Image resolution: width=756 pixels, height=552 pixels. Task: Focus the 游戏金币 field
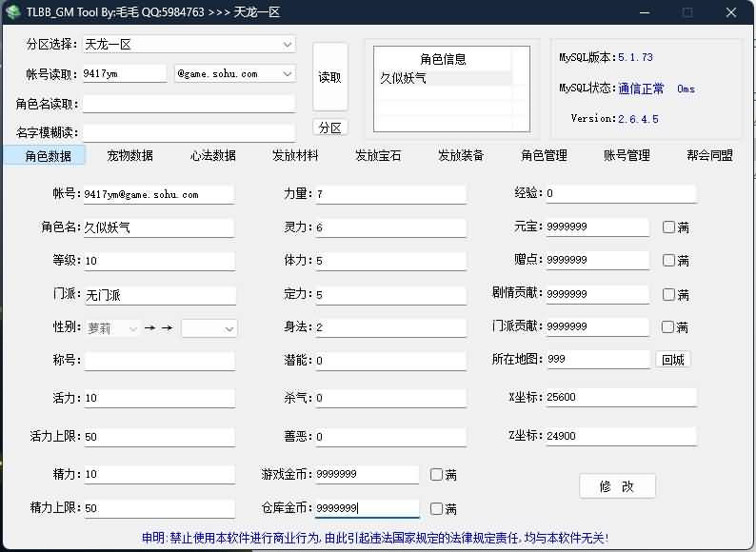coord(367,475)
